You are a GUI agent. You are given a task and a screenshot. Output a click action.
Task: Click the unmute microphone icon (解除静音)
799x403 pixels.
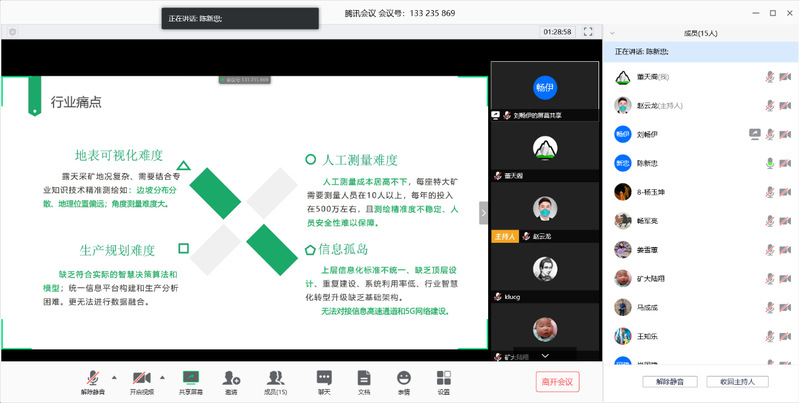pyautogui.click(x=92, y=377)
